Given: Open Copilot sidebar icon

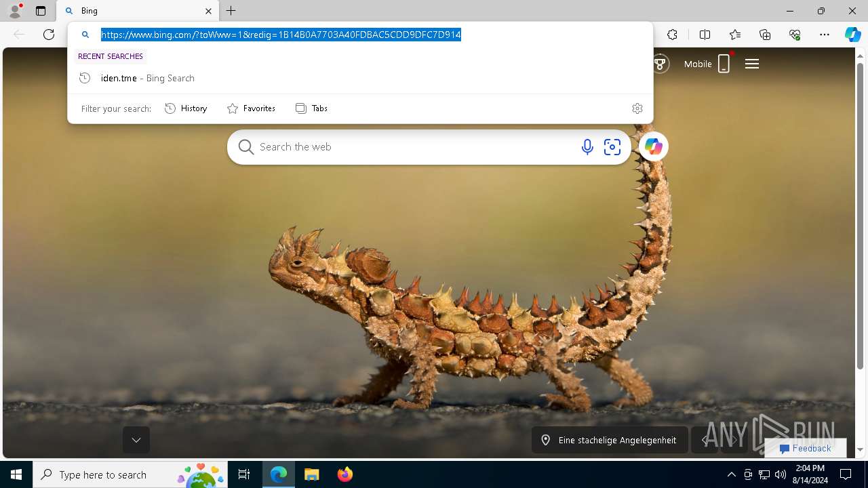Looking at the screenshot, I should point(852,35).
